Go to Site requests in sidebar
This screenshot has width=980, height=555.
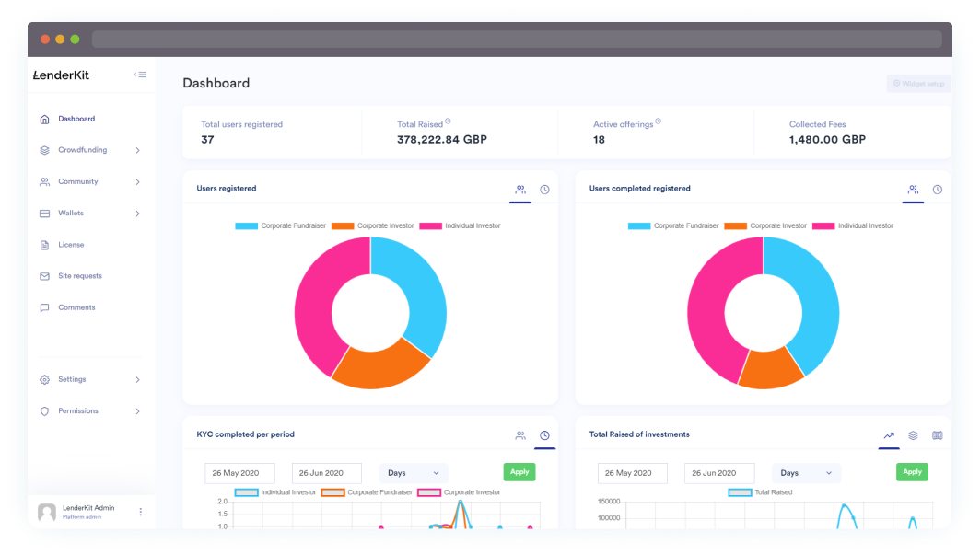[x=79, y=276]
